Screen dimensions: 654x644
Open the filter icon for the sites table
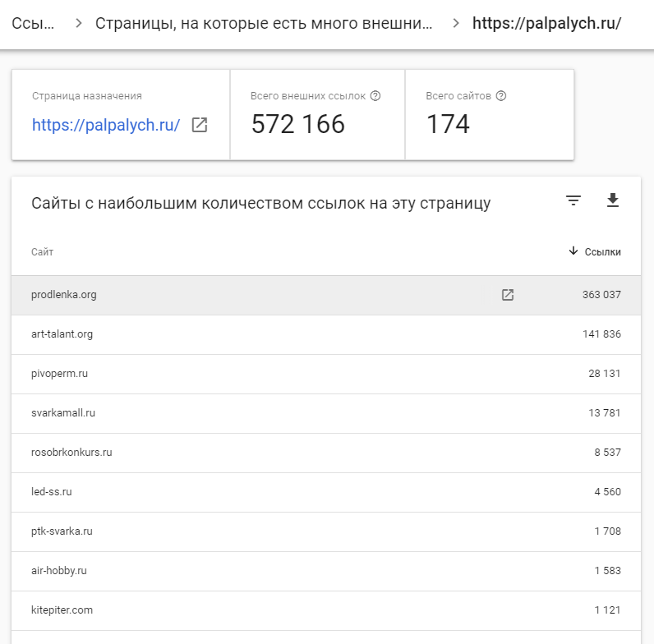(573, 200)
